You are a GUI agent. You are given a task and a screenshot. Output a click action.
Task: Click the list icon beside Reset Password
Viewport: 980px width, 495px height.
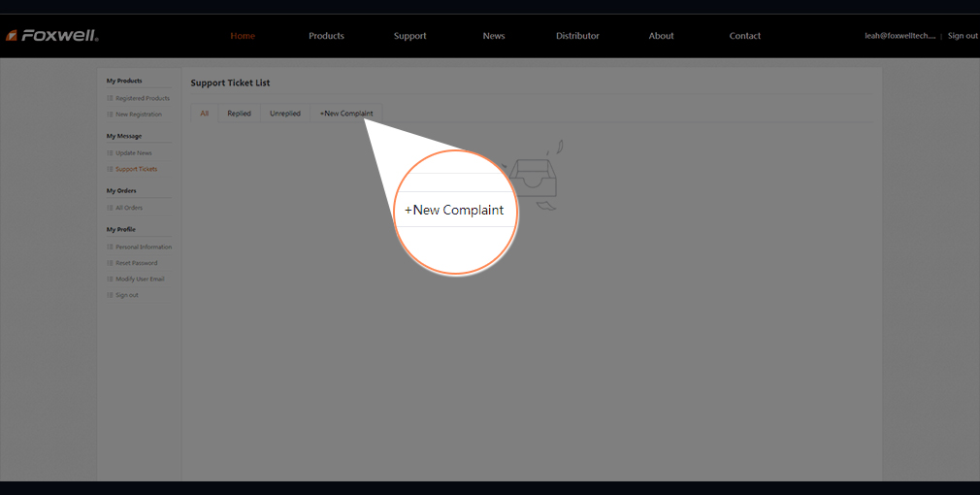(x=110, y=263)
